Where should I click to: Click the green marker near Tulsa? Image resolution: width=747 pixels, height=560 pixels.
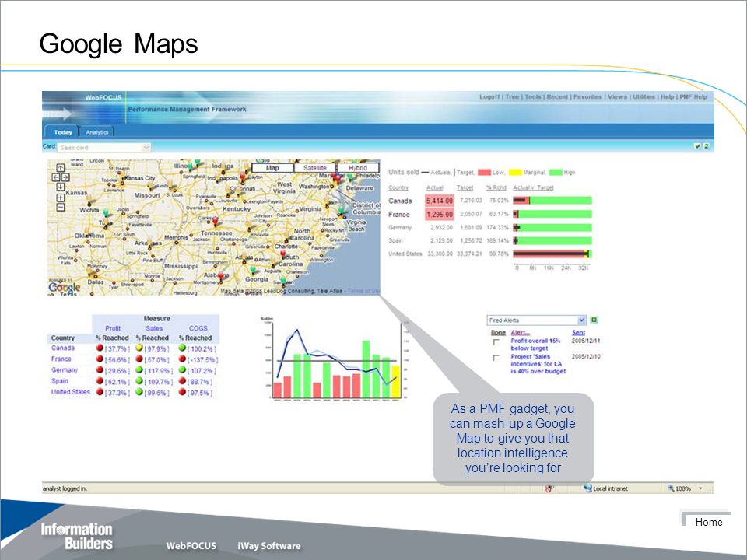[107, 212]
